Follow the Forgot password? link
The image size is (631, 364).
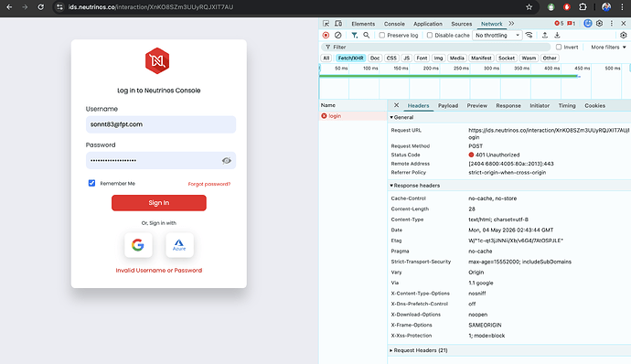click(209, 184)
